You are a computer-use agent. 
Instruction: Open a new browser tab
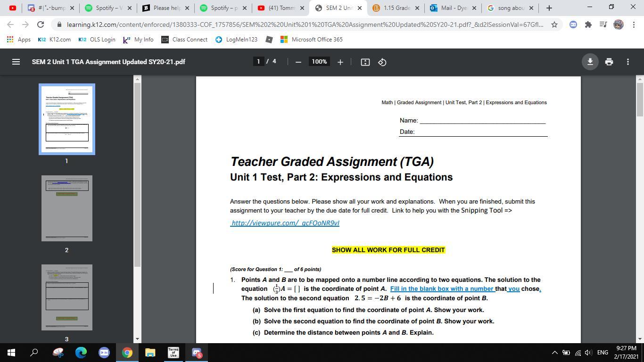(549, 8)
